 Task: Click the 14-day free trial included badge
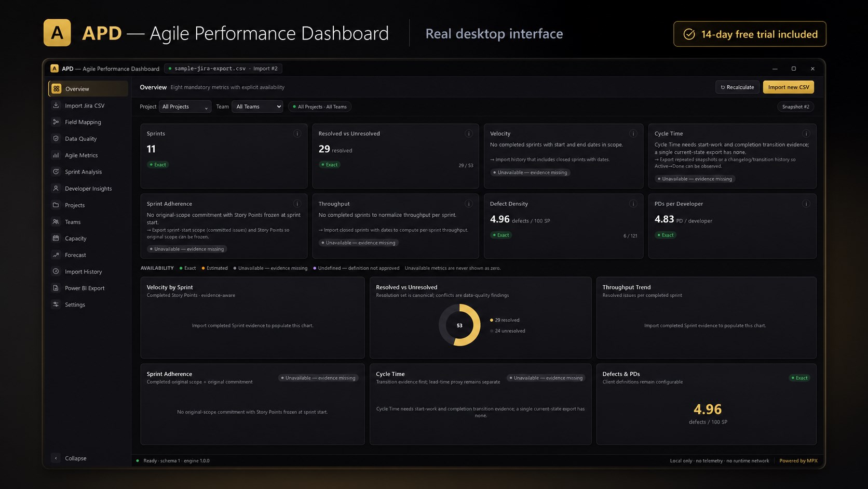coord(750,34)
